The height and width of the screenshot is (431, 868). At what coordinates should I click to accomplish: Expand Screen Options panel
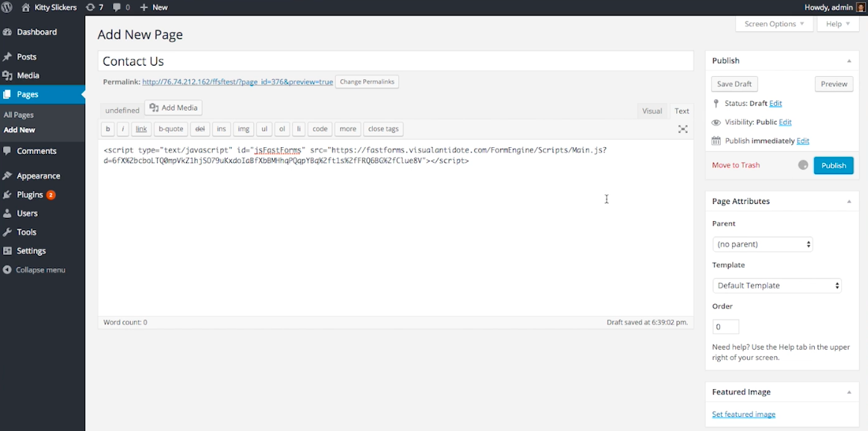point(774,24)
